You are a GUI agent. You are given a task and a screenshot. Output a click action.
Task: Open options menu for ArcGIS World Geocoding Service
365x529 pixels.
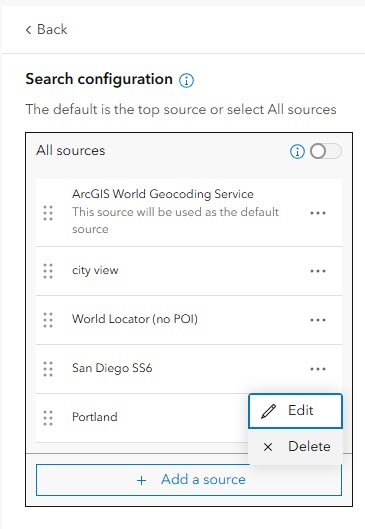point(318,213)
